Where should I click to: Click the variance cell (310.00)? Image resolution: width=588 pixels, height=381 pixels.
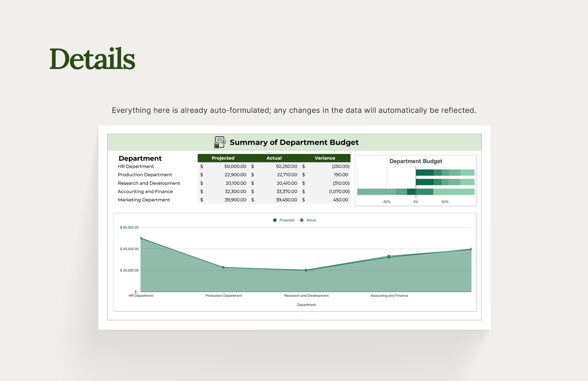coord(341,183)
